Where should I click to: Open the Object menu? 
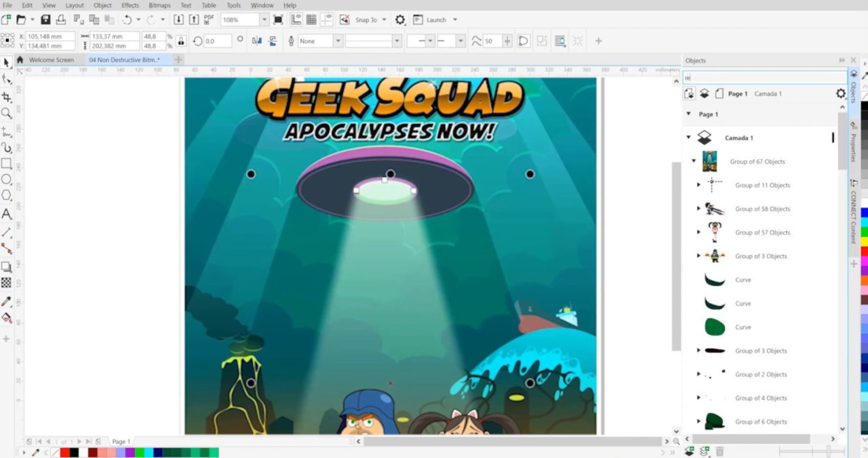coord(103,5)
